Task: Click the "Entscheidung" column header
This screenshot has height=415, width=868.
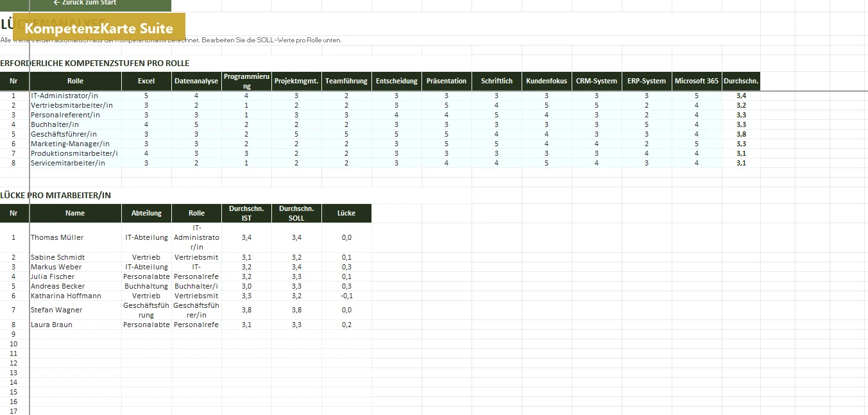Action: pos(396,81)
